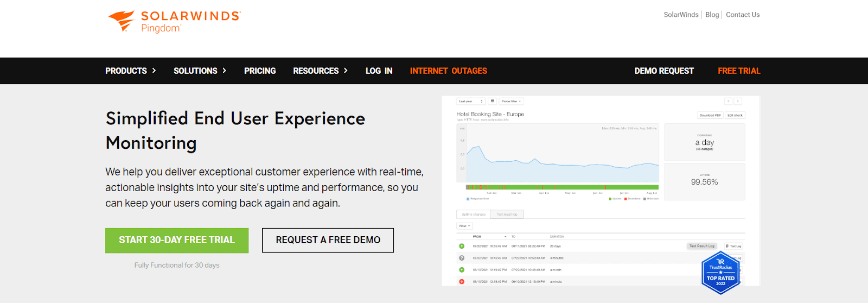Open the SolarWinds link at top right

(x=681, y=15)
